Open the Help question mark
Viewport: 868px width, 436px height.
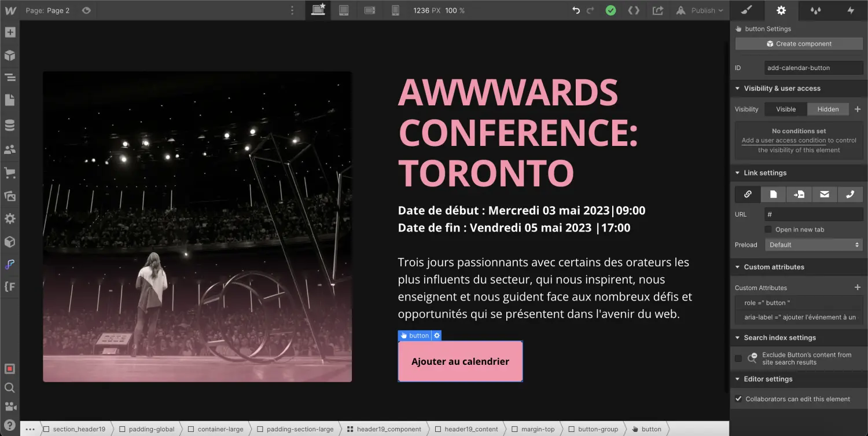coord(10,426)
